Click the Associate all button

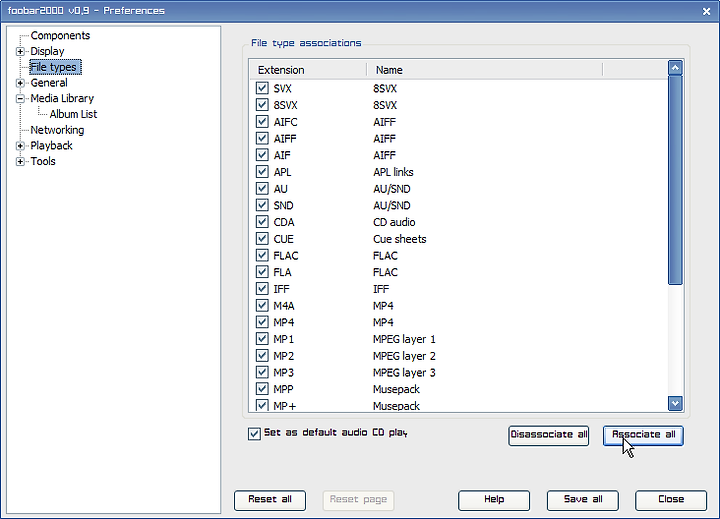643,435
